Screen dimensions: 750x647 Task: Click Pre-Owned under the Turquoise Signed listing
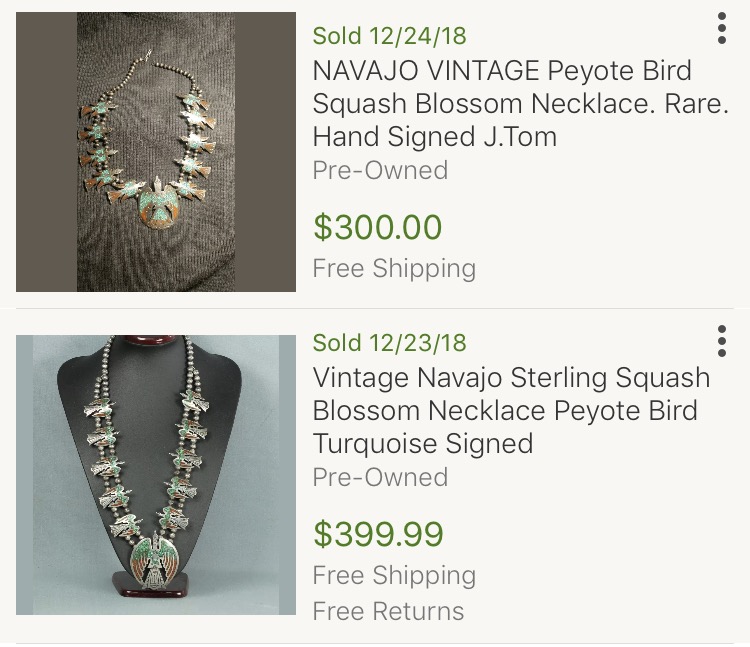tap(380, 477)
